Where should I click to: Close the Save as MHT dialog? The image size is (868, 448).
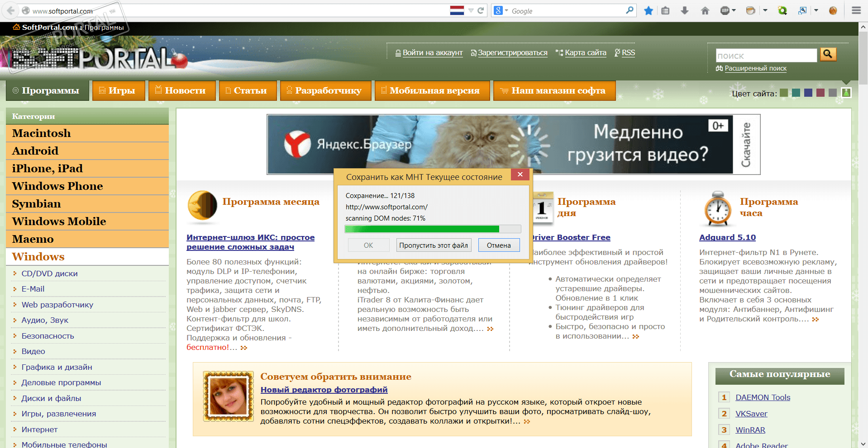tap(520, 174)
